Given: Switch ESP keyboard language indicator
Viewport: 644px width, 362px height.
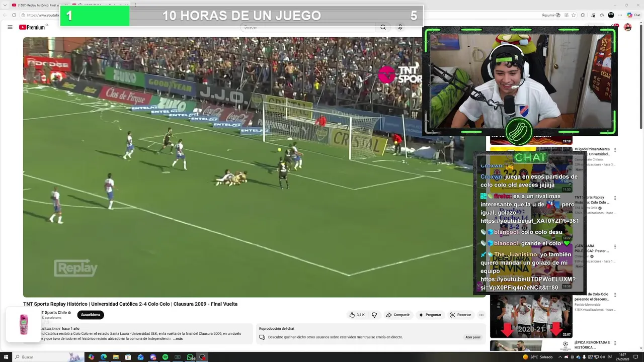Looking at the screenshot, I should pos(609,357).
